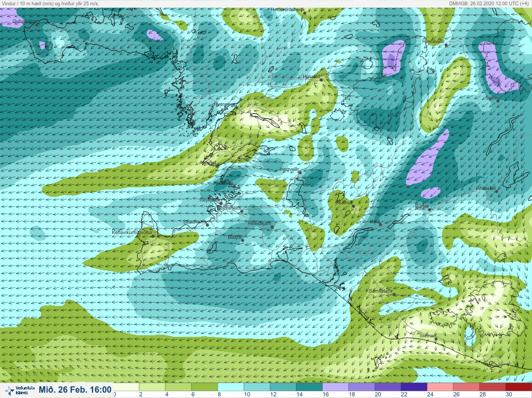
Task: Select the 22–24 m/s dark indigo legend swatch
Action: [413, 387]
